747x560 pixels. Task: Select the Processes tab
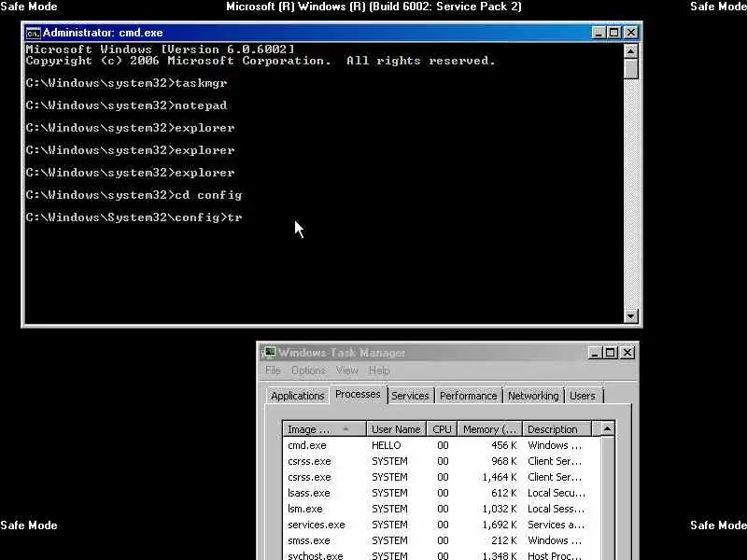pyautogui.click(x=358, y=394)
